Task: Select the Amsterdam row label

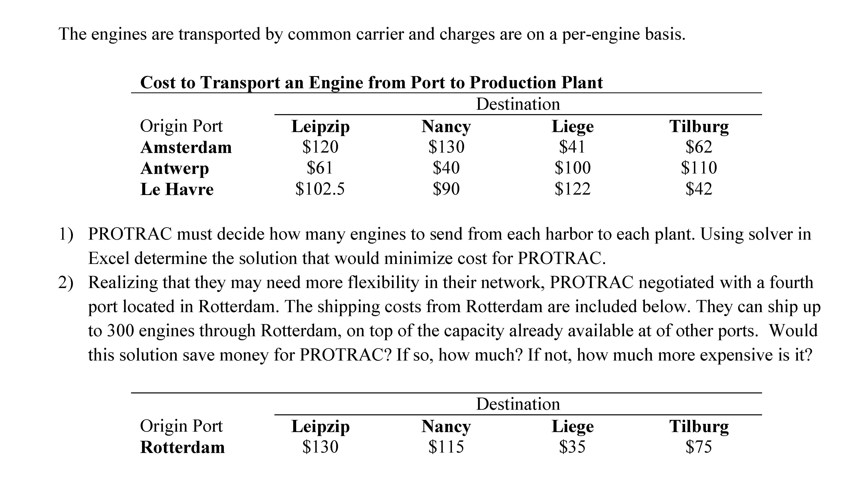Action: 186,148
